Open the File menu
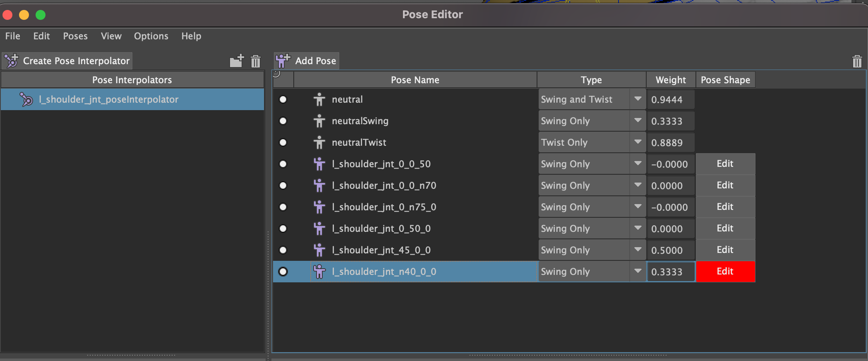The width and height of the screenshot is (868, 361). tap(12, 36)
